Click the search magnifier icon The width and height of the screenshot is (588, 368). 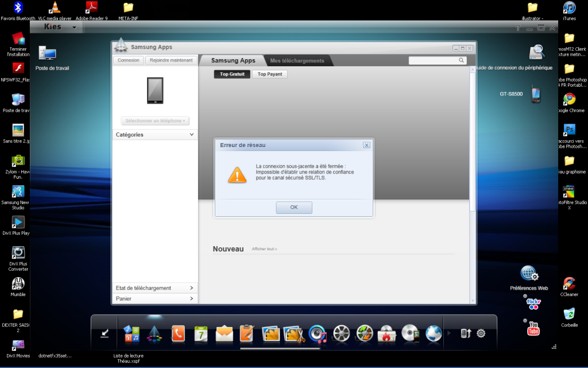click(462, 60)
